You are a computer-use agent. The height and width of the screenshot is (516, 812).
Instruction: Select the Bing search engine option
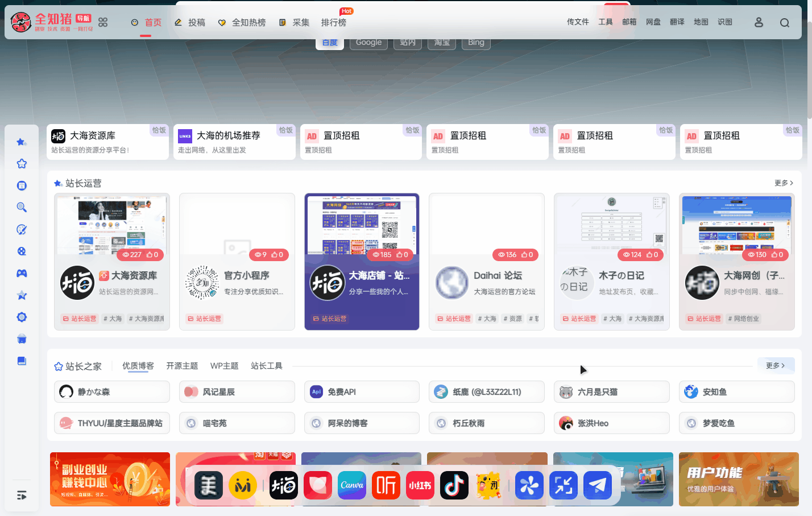475,42
